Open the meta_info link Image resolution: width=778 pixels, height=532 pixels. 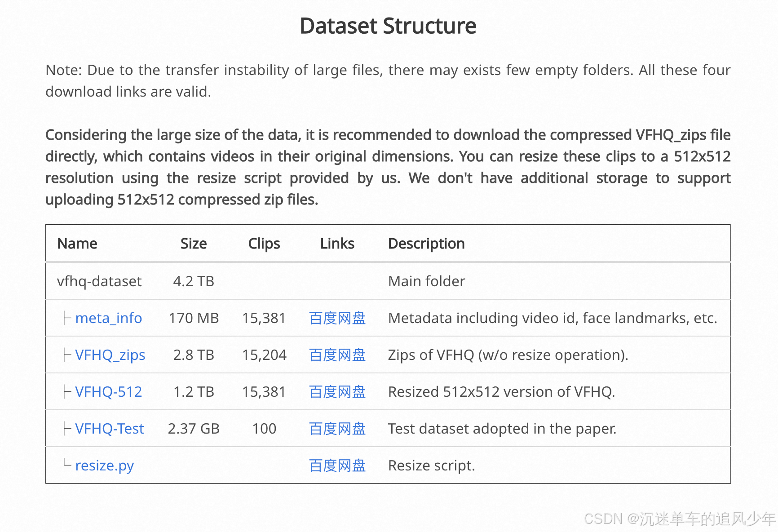[x=108, y=318]
